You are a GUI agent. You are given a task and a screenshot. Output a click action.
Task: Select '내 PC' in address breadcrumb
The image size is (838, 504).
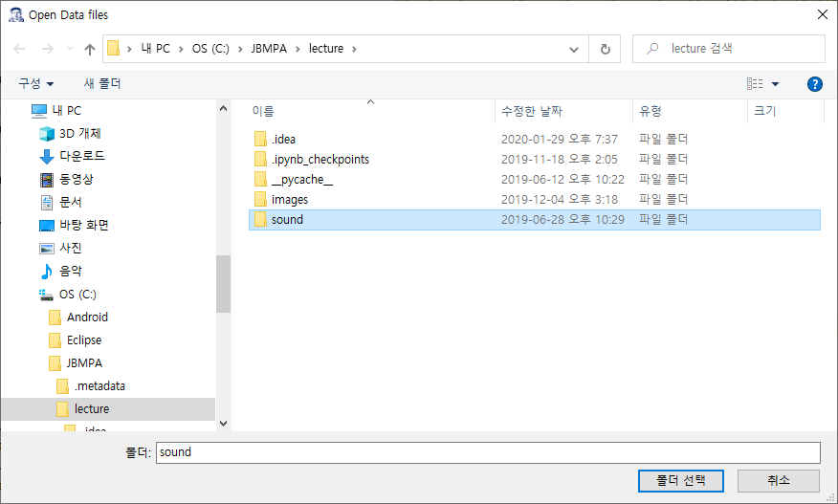[x=156, y=49]
